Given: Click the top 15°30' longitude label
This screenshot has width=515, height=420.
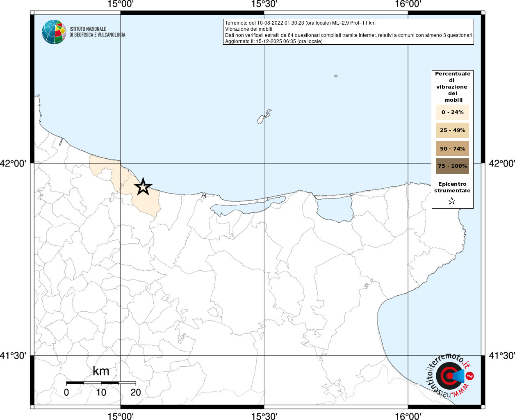Looking at the screenshot, I should tap(264, 4).
